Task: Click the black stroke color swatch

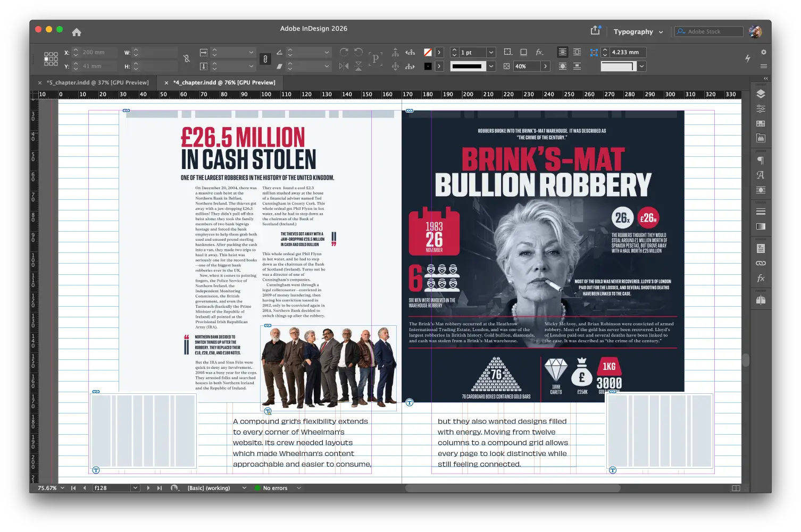Action: coord(428,66)
